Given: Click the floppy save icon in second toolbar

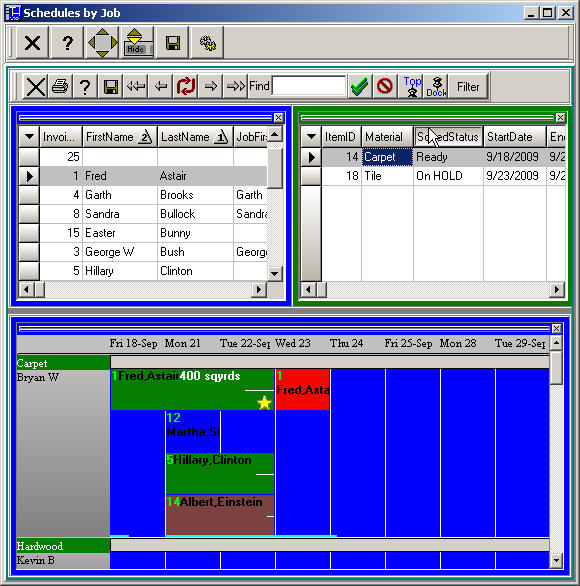Looking at the screenshot, I should tap(110, 87).
